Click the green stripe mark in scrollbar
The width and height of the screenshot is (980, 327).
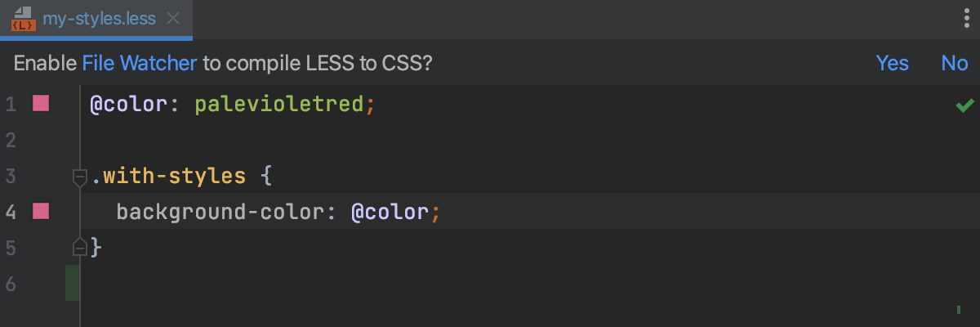tap(958, 310)
